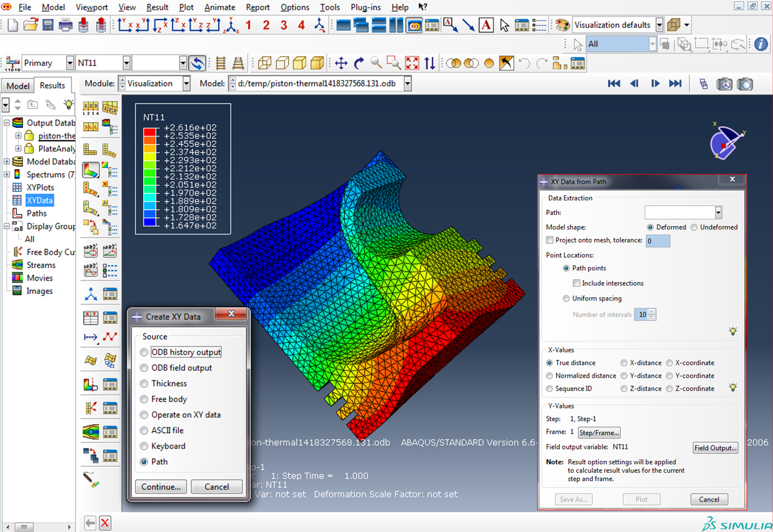
Task: Click the XY Data Manager icon
Action: pos(110,317)
